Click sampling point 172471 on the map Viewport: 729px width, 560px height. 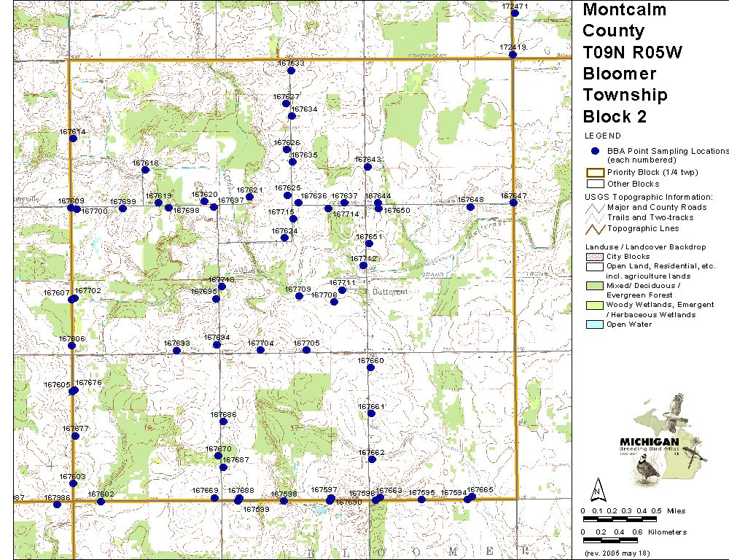[515, 13]
